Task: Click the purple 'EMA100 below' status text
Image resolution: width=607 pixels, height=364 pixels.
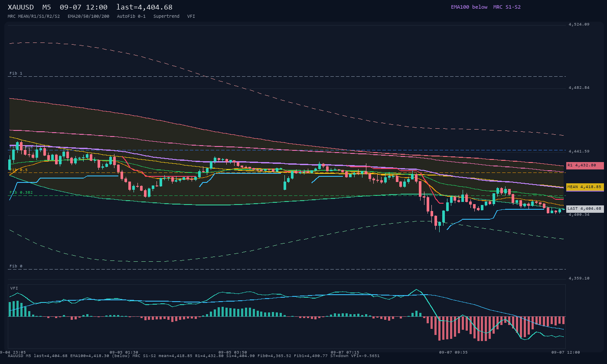Action: [x=469, y=7]
